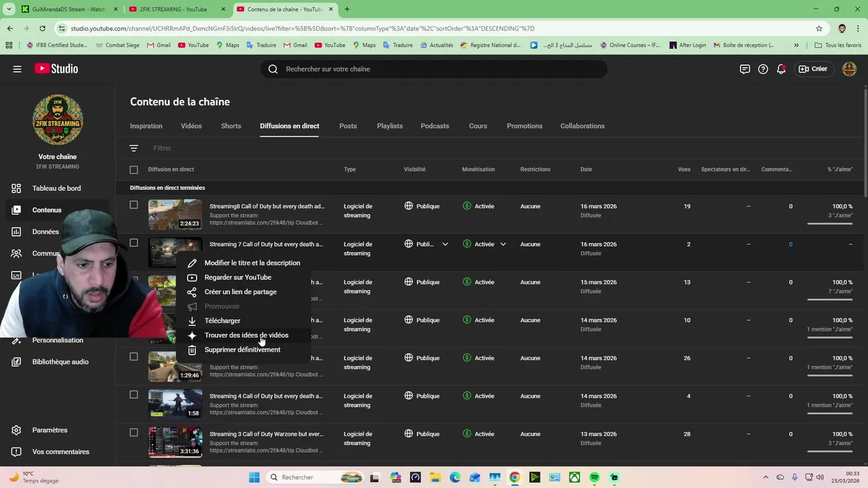Check the Streaming 4 Call of Duty row checkbox

coord(134,395)
